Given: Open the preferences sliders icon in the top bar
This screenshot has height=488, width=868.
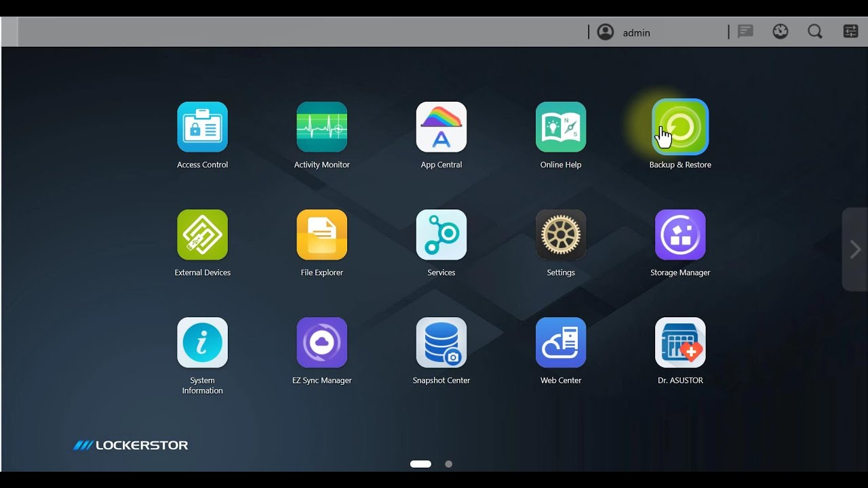Looking at the screenshot, I should coord(850,32).
